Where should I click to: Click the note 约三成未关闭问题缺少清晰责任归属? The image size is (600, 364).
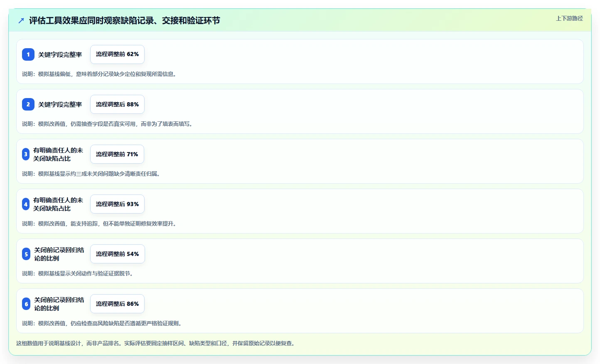(92, 174)
